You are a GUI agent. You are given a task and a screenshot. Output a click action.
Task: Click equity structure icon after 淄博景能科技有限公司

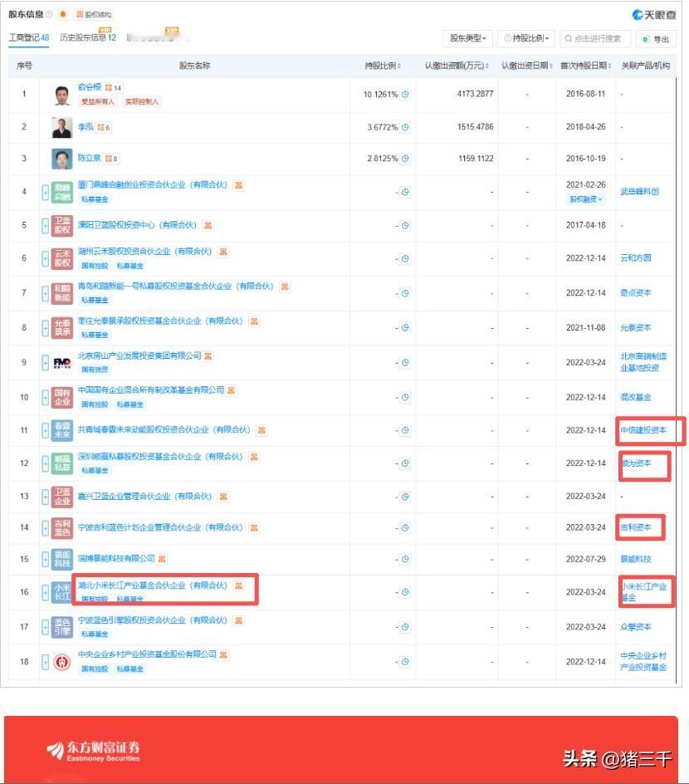tap(162, 559)
